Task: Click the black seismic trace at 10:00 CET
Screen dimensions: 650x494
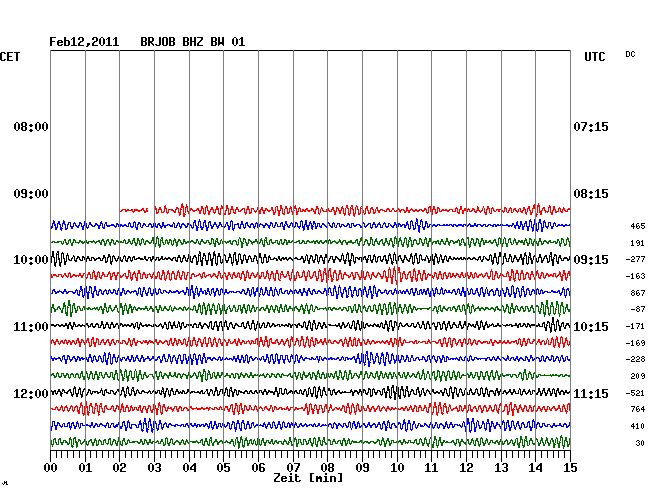Action: (x=310, y=259)
